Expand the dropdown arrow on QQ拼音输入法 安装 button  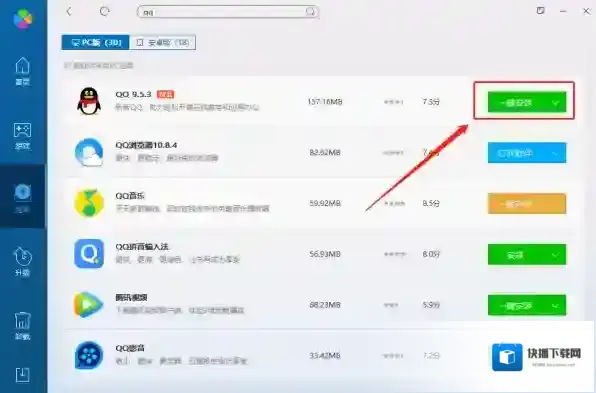point(556,255)
